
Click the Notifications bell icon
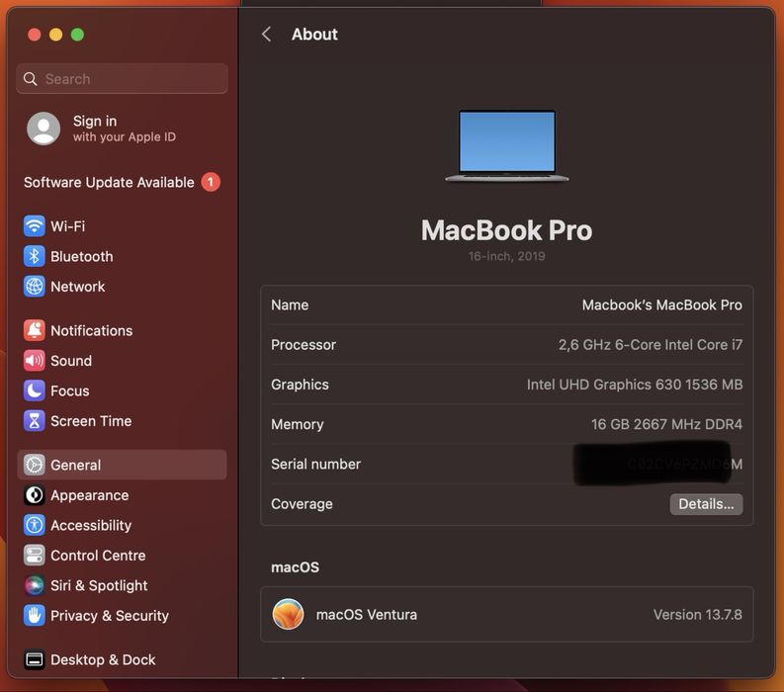[x=34, y=330]
